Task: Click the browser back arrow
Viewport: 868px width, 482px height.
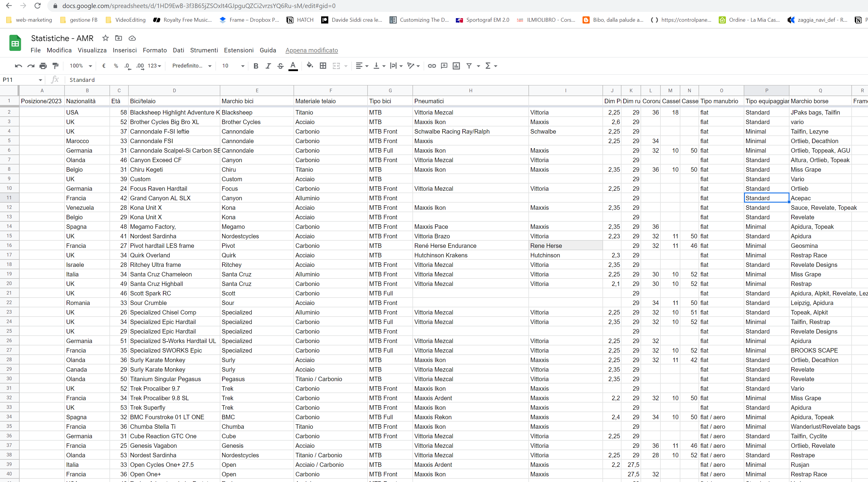Action: [x=9, y=6]
